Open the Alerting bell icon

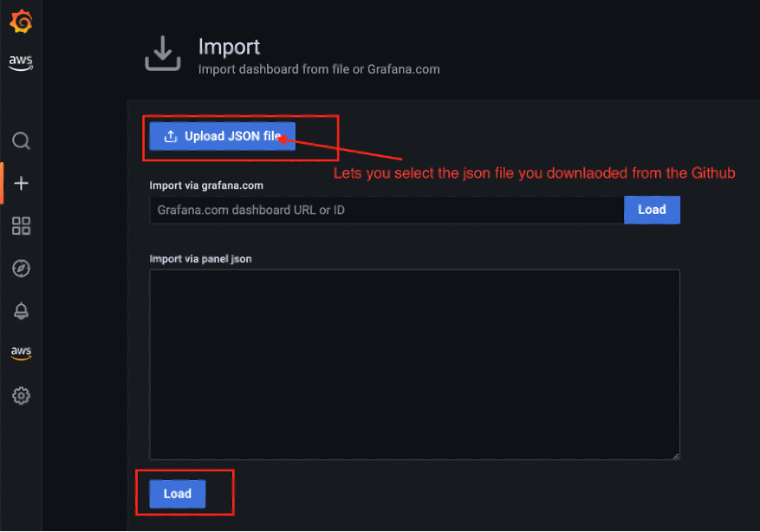[x=20, y=311]
